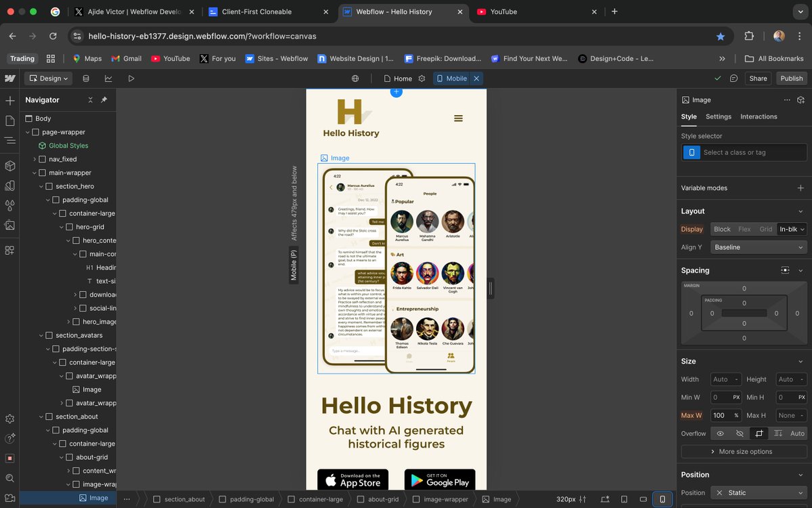This screenshot has height=508, width=812.
Task: Click the Share button
Action: [x=758, y=79]
